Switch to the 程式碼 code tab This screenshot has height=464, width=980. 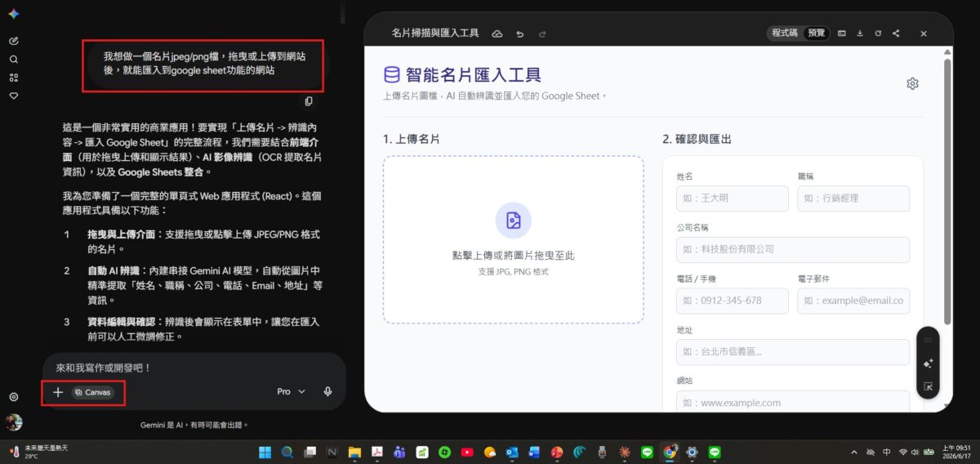785,33
